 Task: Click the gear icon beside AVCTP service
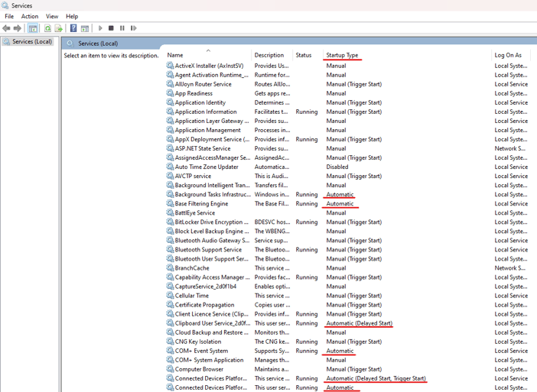[170, 176]
